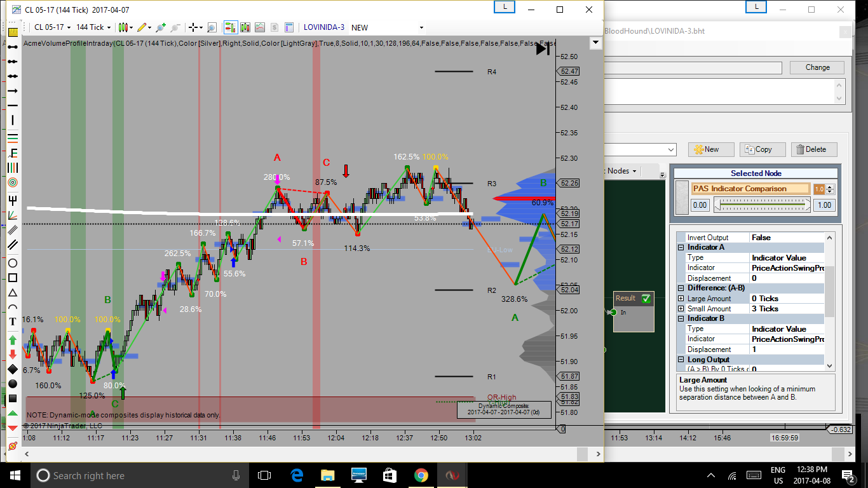Open Google Chrome from the taskbar

click(x=421, y=475)
